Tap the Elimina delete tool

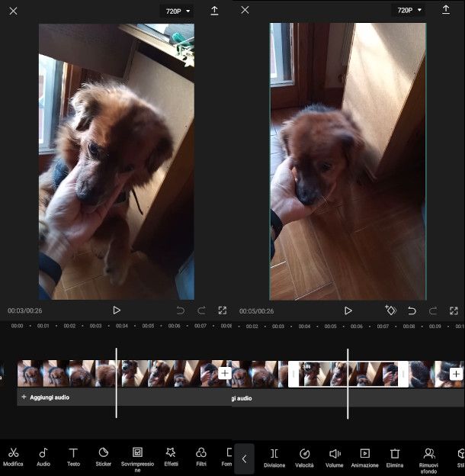[395, 458]
